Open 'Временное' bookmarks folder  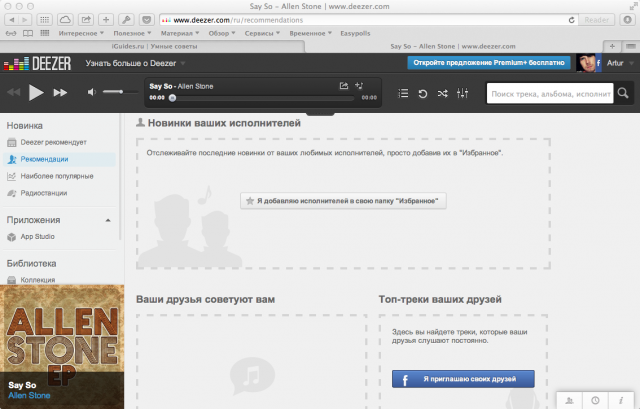pos(310,33)
